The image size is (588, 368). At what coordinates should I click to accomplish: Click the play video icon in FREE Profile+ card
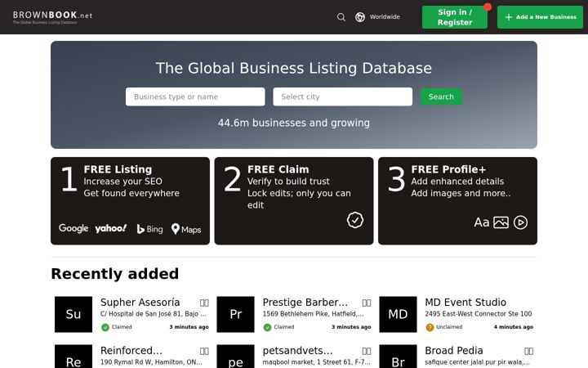coord(520,222)
